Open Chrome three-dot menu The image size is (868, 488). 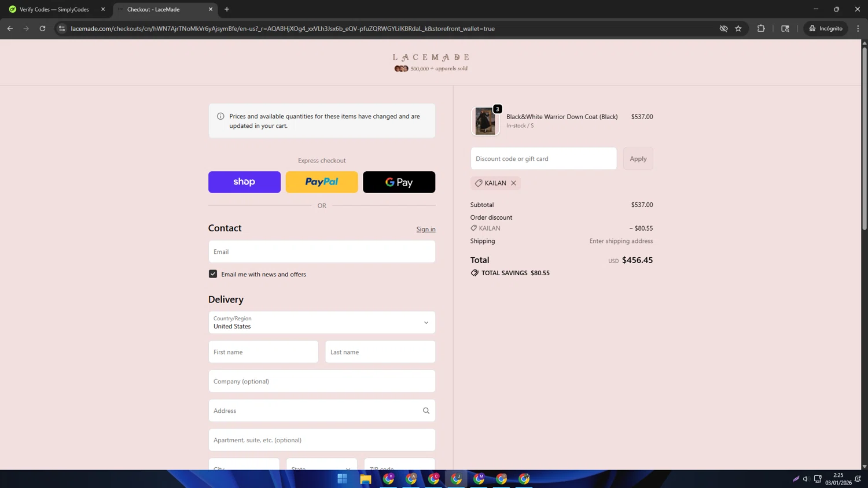[x=858, y=28]
